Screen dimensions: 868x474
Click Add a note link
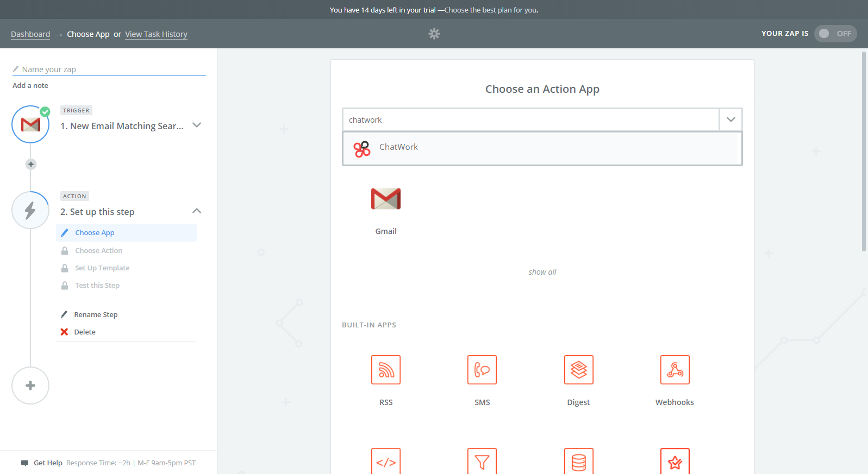click(30, 85)
